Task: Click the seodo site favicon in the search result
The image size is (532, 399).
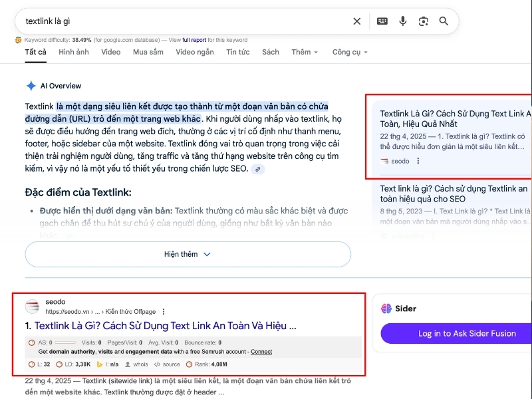Action: tap(33, 307)
